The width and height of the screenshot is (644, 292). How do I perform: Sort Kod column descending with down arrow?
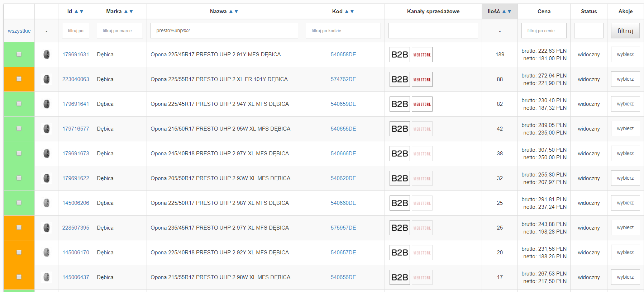tap(352, 11)
